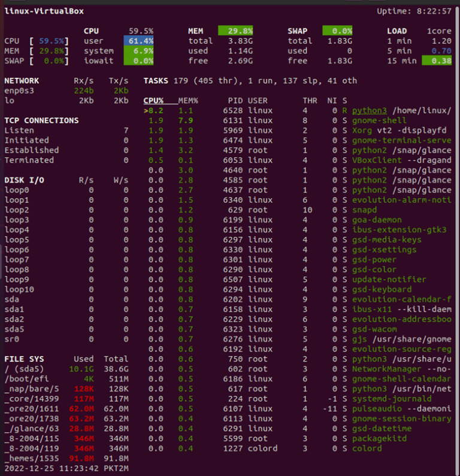Click the sda5 disk I/O row
460x476 pixels.
[x=66, y=329]
